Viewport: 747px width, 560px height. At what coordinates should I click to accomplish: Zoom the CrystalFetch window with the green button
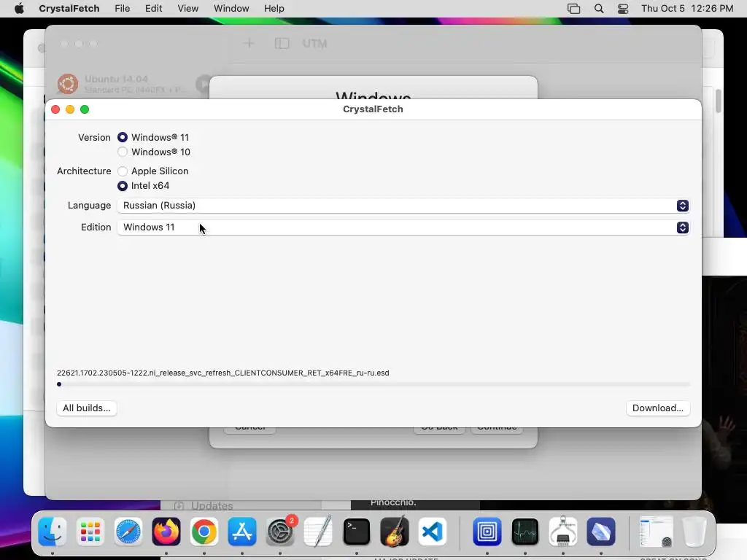(x=85, y=109)
